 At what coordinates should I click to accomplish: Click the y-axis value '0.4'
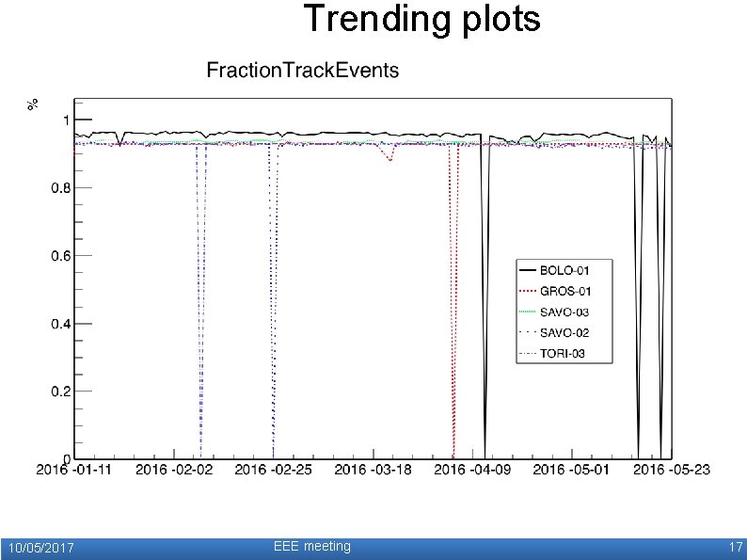(60, 324)
